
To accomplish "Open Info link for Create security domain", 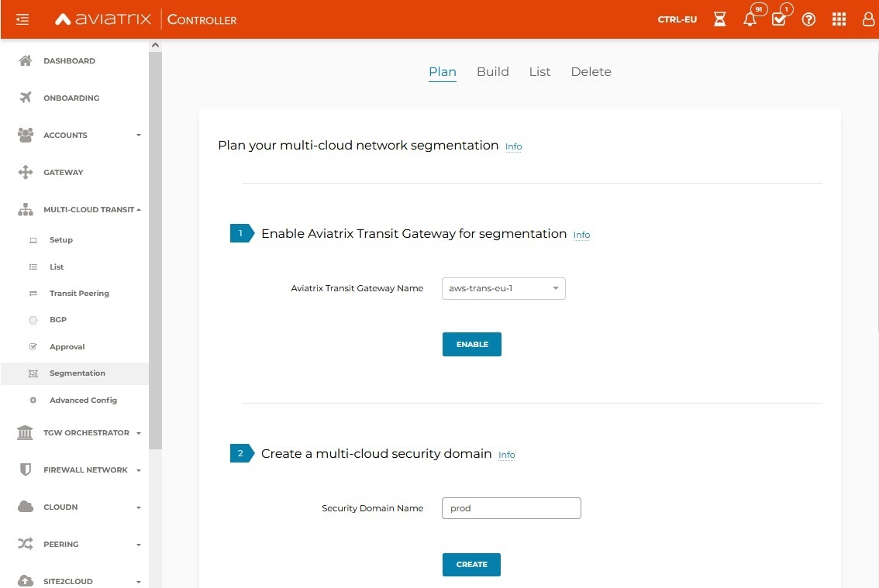I will pos(506,455).
